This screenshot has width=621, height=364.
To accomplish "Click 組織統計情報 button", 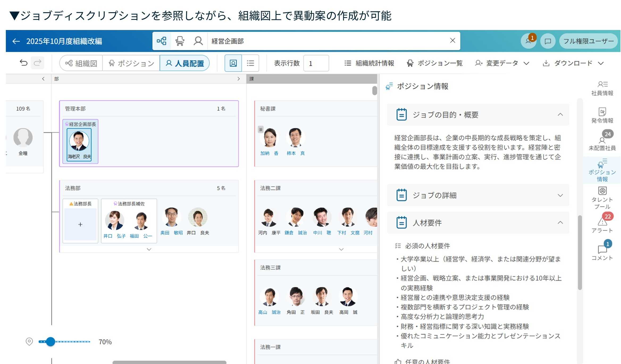I will [x=369, y=63].
